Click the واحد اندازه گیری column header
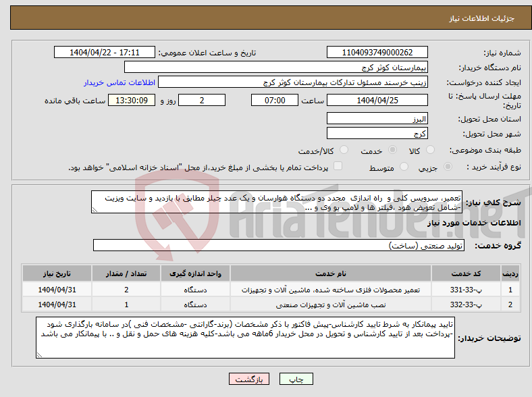The width and height of the screenshot is (532, 397). pos(195,273)
